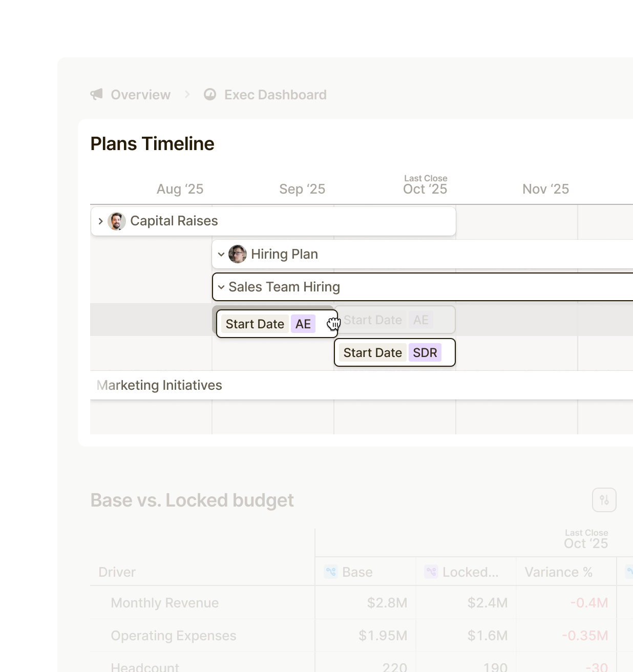Select the Marketing Initiatives row
633x672 pixels.
click(x=159, y=385)
